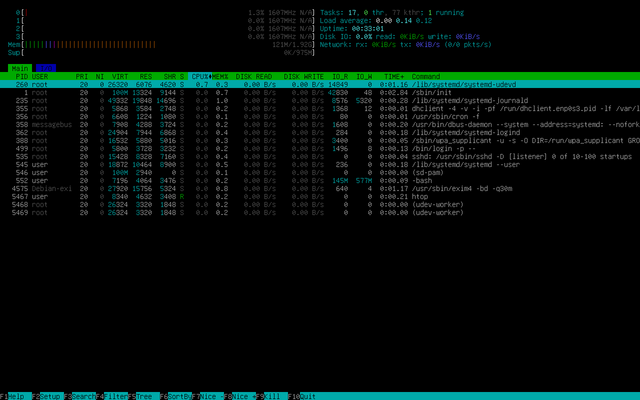Screen dimensions: 640x400
Task: Open the F6 SortBy chooser
Action: coord(176,396)
